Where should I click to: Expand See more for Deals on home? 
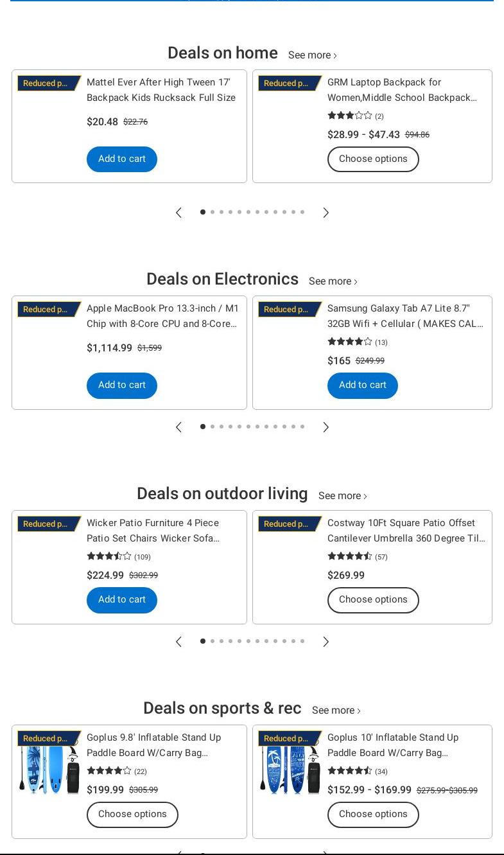point(312,55)
